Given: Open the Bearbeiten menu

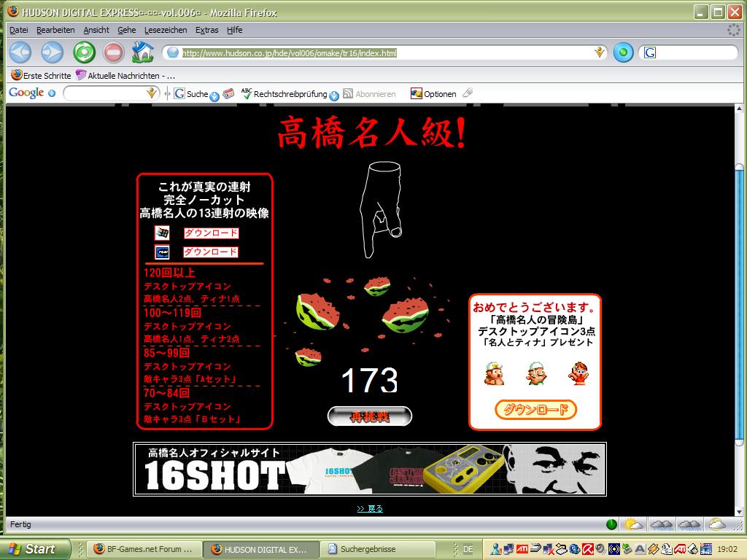Looking at the screenshot, I should coord(55,30).
